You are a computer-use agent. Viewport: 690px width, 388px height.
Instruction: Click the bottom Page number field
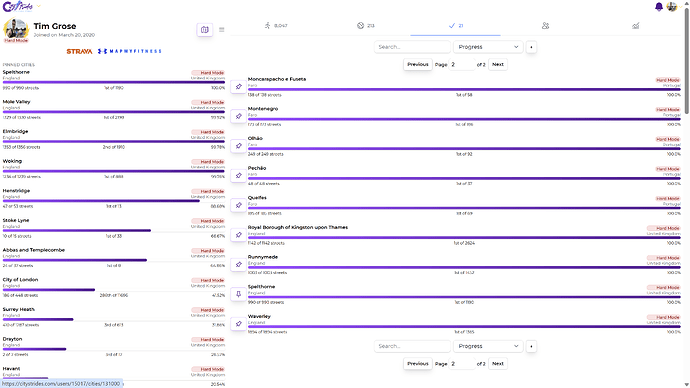tap(462, 364)
